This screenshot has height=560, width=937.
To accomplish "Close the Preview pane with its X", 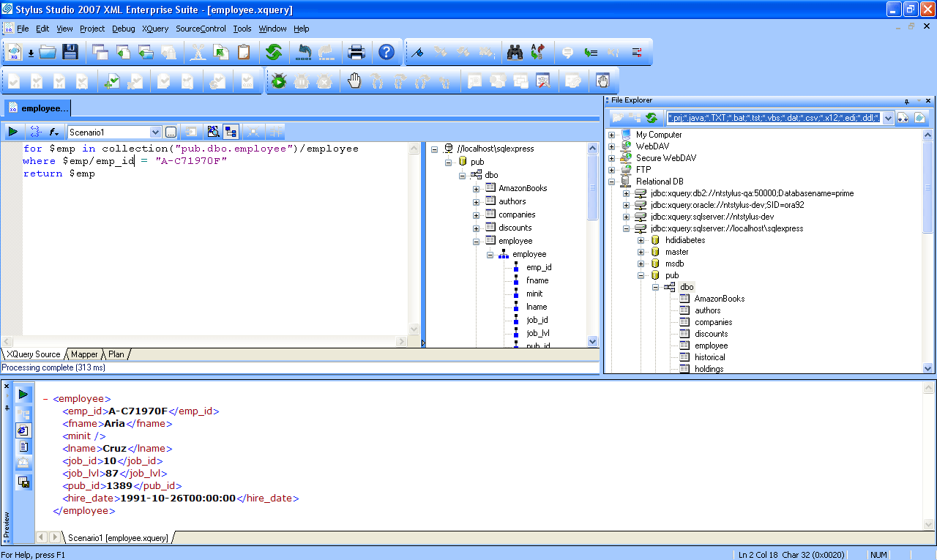I will pos(7,386).
